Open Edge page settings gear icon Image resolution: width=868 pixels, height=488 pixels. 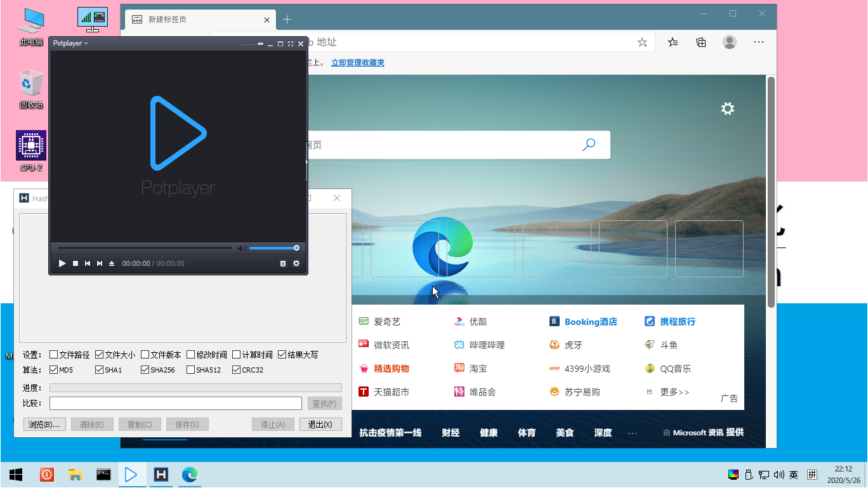pyautogui.click(x=728, y=109)
